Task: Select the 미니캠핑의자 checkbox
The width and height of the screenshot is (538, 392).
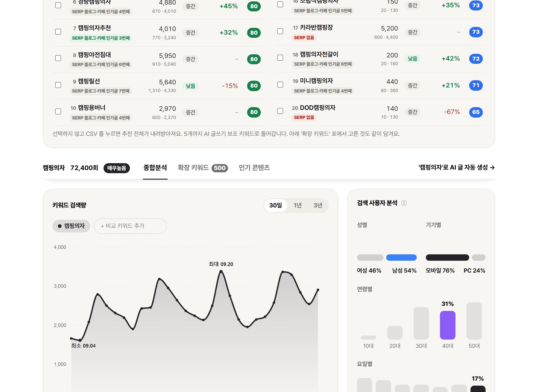Action: click(280, 85)
